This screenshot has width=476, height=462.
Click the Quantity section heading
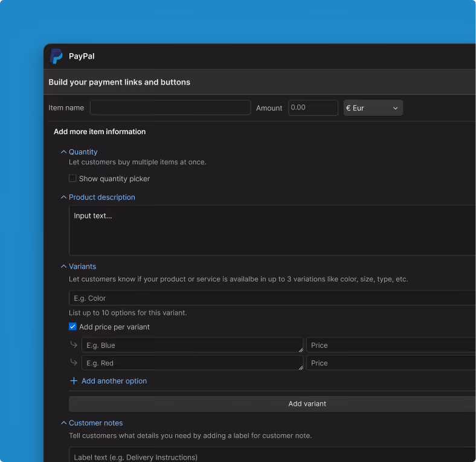tap(83, 152)
